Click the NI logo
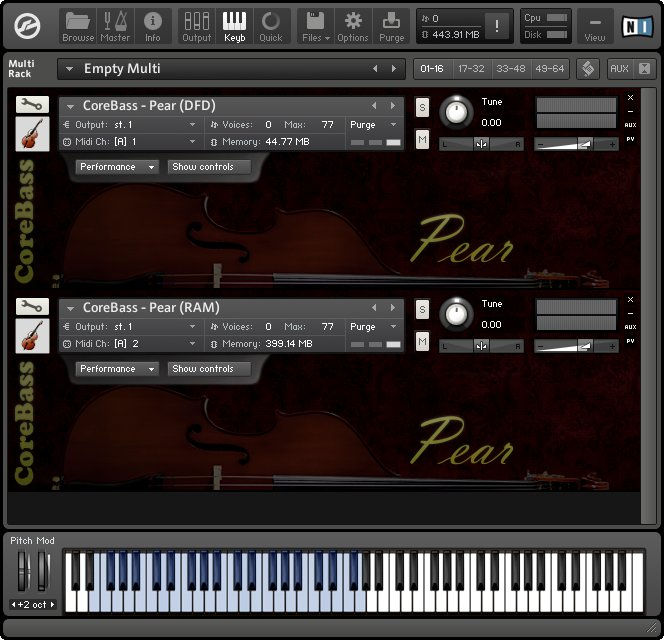Viewport: 664px width, 640px height. [637, 26]
